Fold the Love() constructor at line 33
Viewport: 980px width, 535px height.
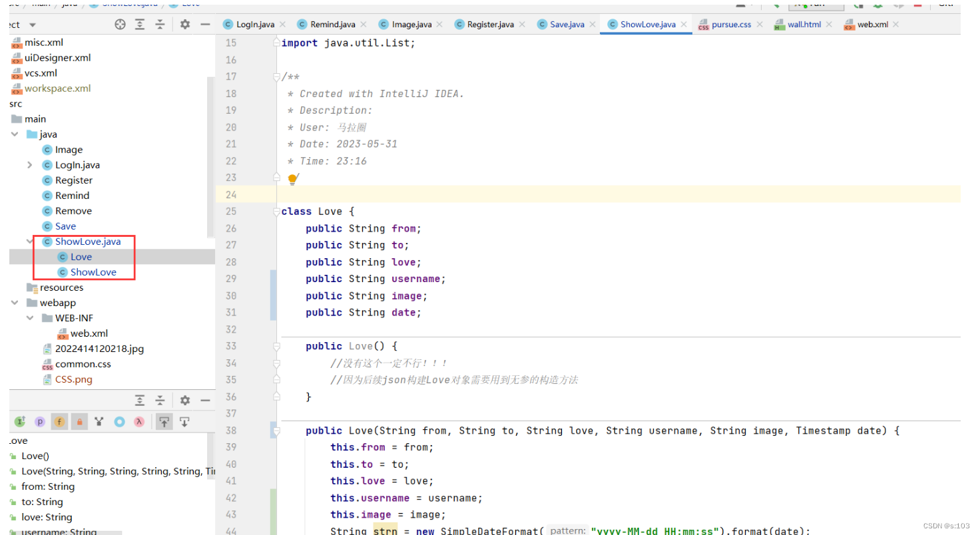click(x=277, y=346)
